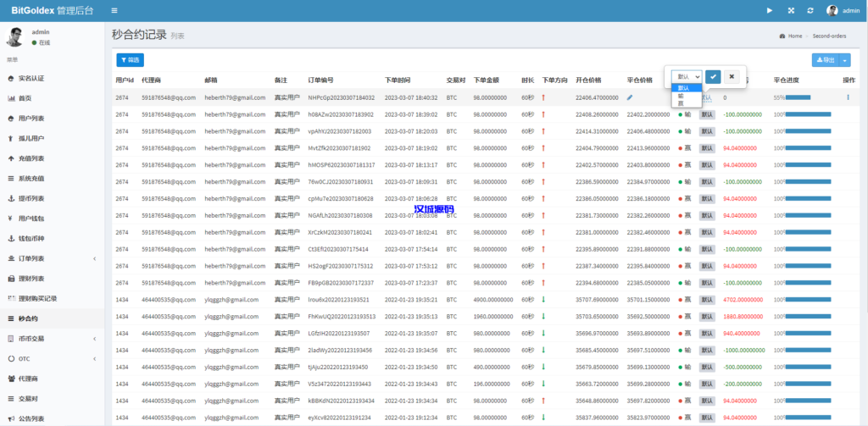
Task: Click the refresh icon in top bar
Action: tap(810, 10)
